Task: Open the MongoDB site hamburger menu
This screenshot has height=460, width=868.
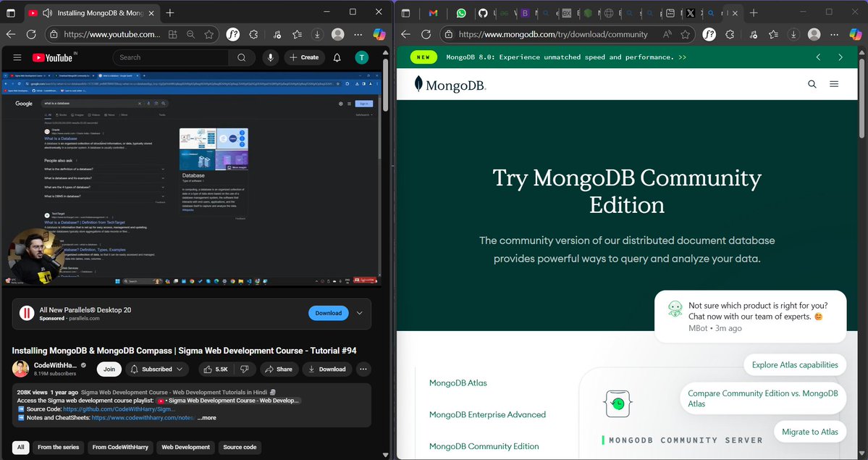Action: (x=834, y=84)
